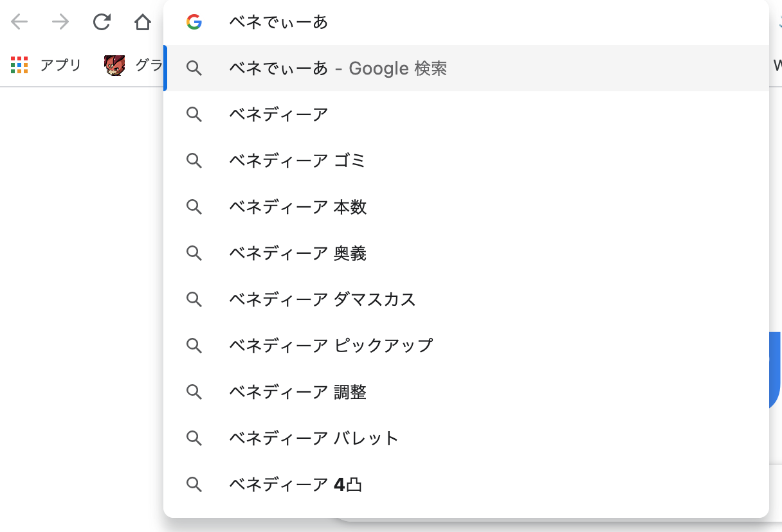Pick ベネディーア バレット from the list

point(314,438)
